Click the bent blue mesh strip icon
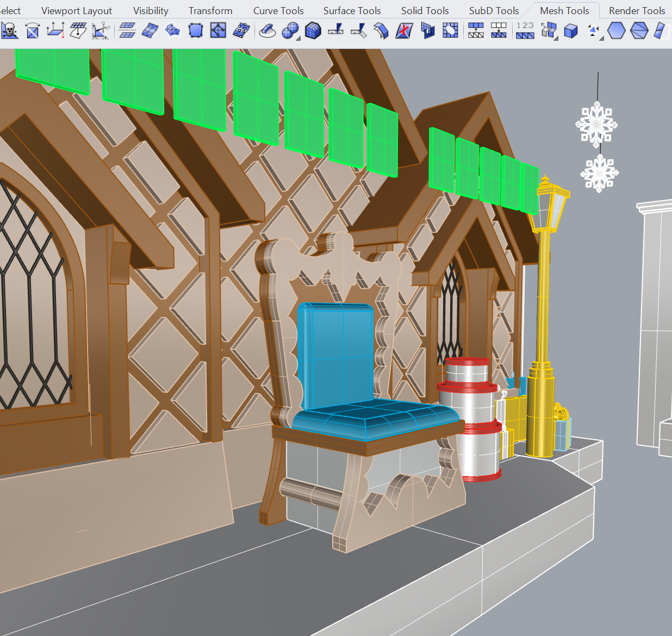The image size is (672, 636). (x=382, y=30)
